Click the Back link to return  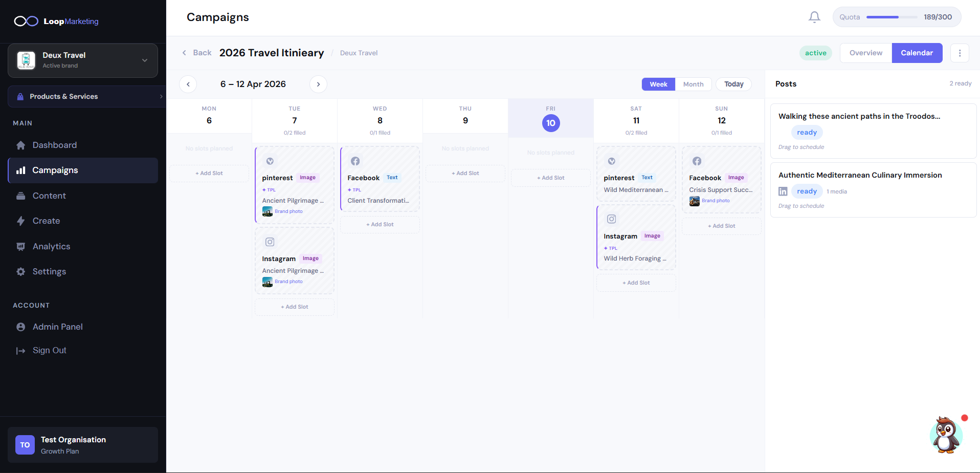point(197,53)
